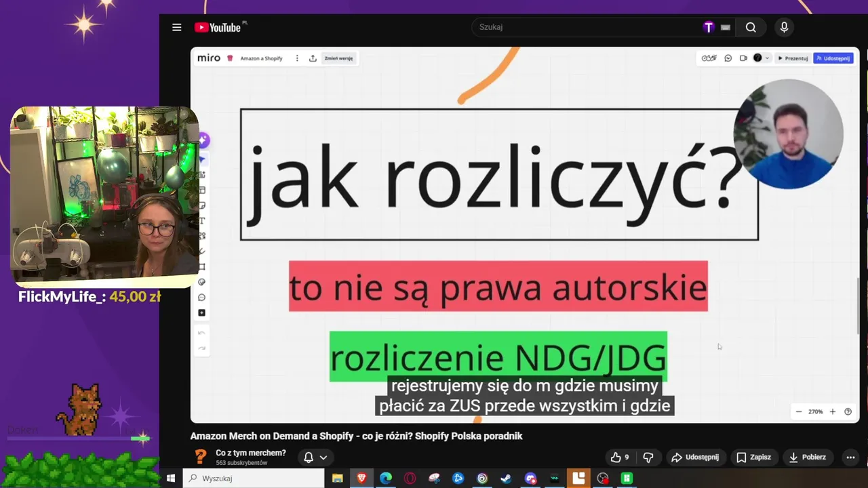Viewport: 868px width, 488px height.
Task: Open the Miro comments chat icon
Action: [x=728, y=58]
